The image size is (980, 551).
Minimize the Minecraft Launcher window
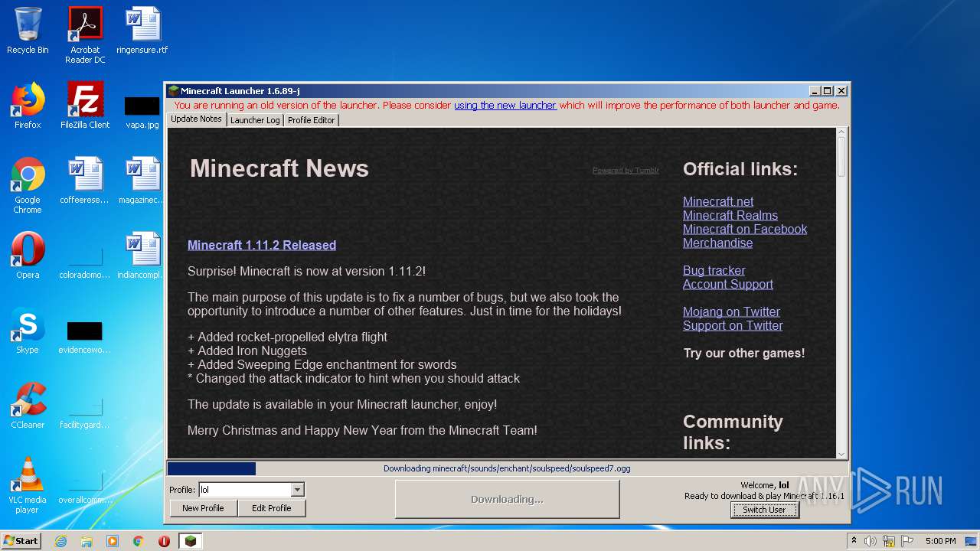(815, 91)
